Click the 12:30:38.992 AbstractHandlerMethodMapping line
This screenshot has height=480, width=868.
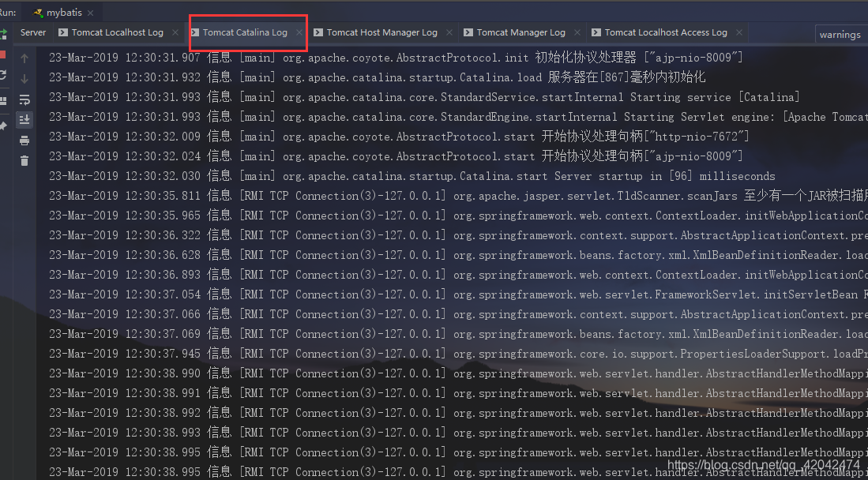pyautogui.click(x=458, y=413)
